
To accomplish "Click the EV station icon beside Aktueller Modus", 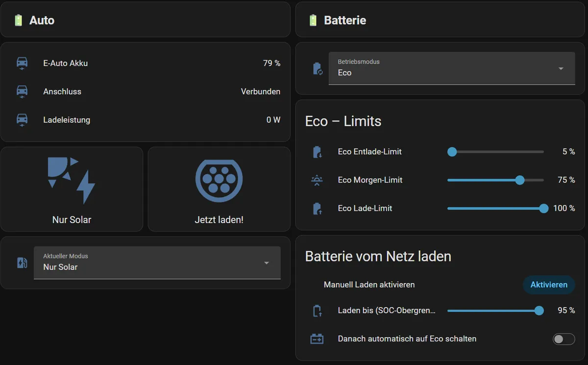I will [22, 262].
